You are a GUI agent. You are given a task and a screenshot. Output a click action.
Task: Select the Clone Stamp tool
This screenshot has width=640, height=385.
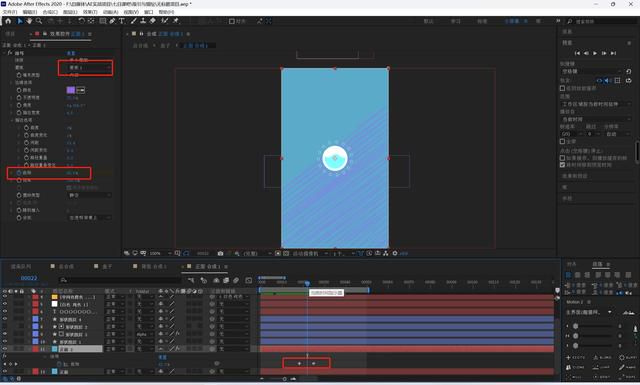pyautogui.click(x=143, y=21)
